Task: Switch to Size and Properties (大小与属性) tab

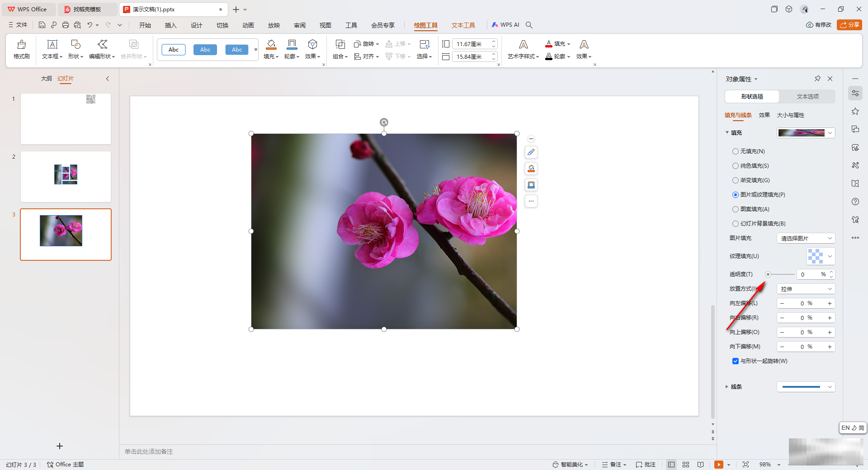Action: [791, 115]
